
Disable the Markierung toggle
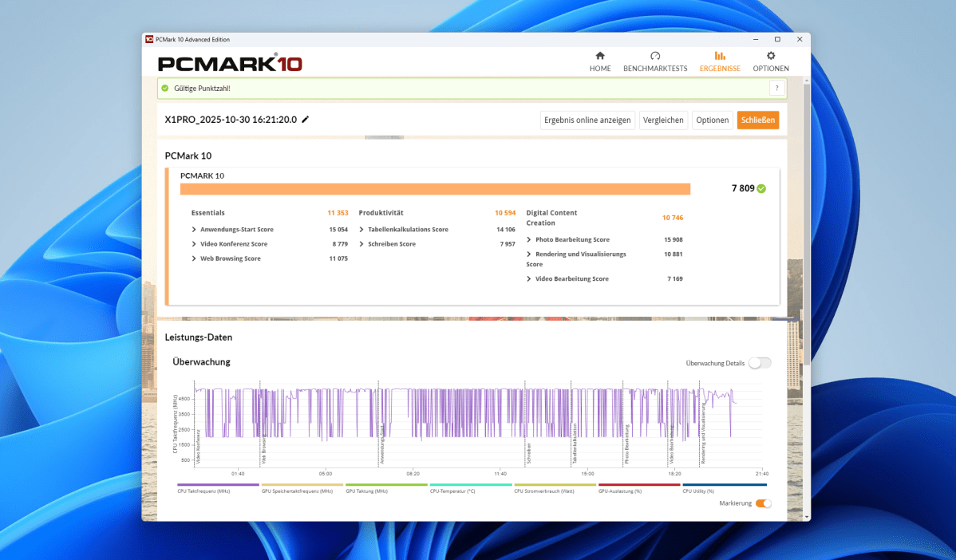[764, 503]
